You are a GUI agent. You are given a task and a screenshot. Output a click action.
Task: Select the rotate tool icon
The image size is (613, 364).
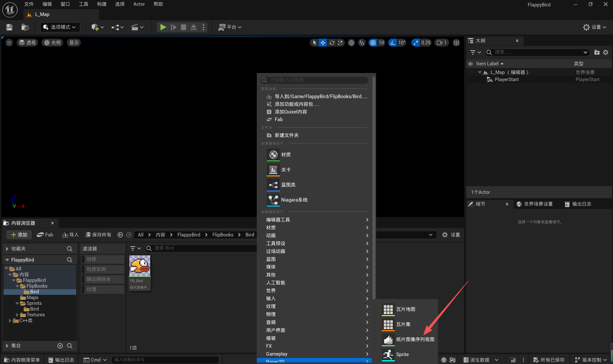332,43
